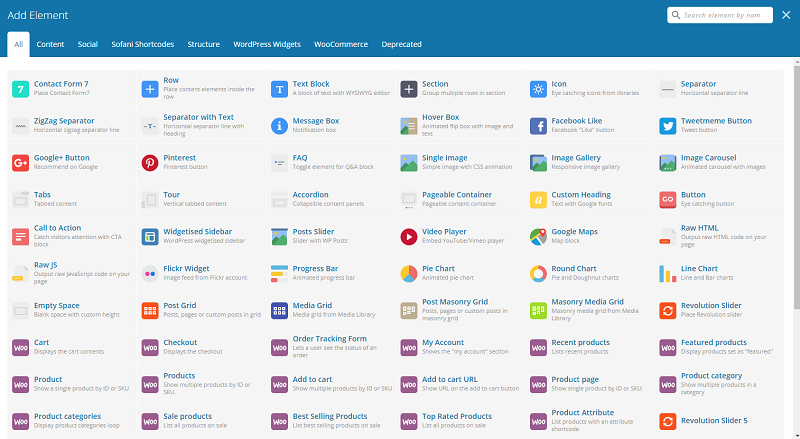
Task: Insert the Empty Space element
Action: (72, 310)
